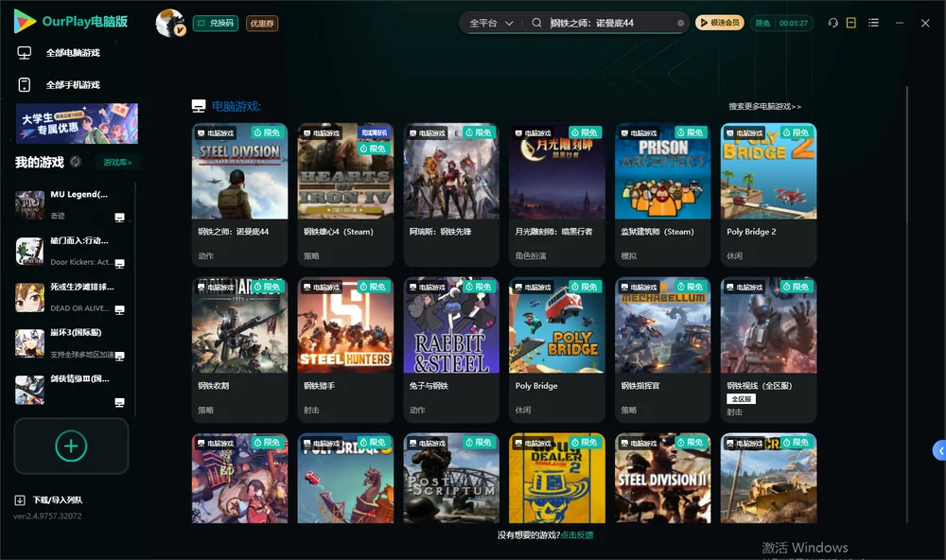Click 限免 badge on Poly Bridge 2 card

[796, 132]
